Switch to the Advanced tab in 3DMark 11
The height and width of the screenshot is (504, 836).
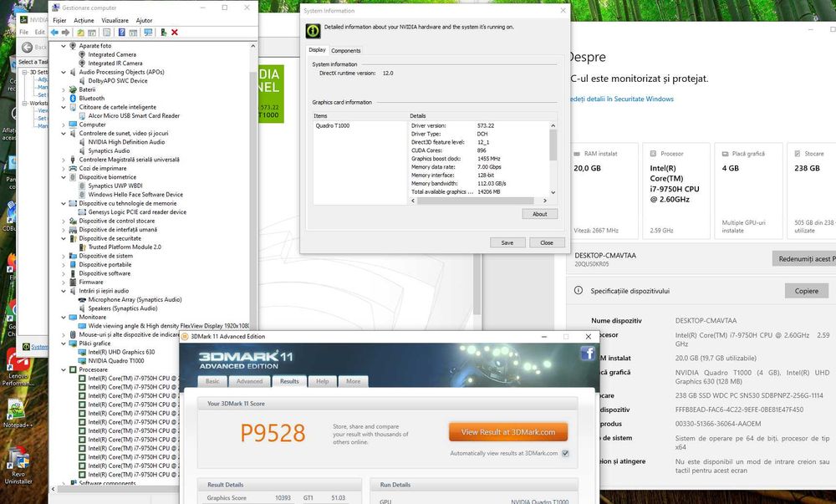[249, 381]
